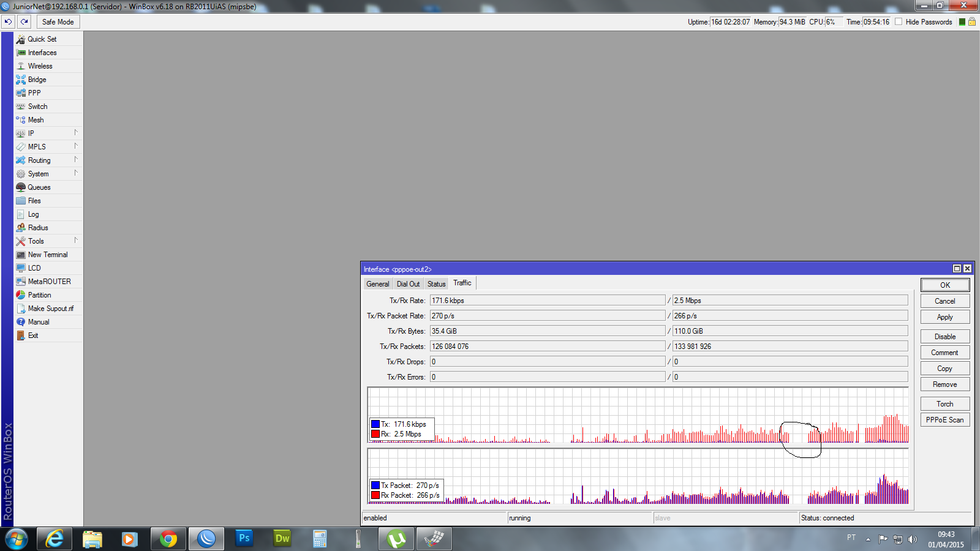Click the Tx Rate field showing 171.6 kbps

click(x=548, y=301)
